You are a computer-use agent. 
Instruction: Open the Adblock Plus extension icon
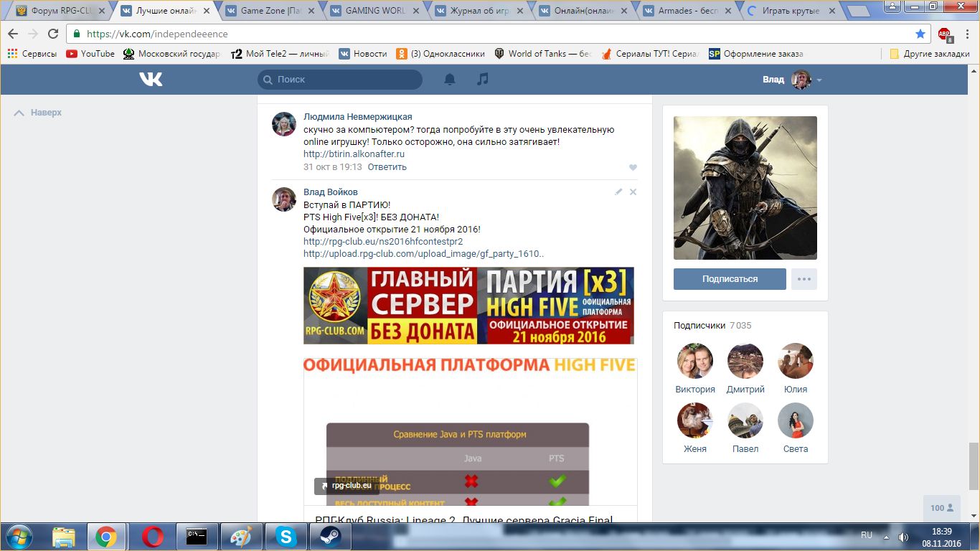[945, 34]
